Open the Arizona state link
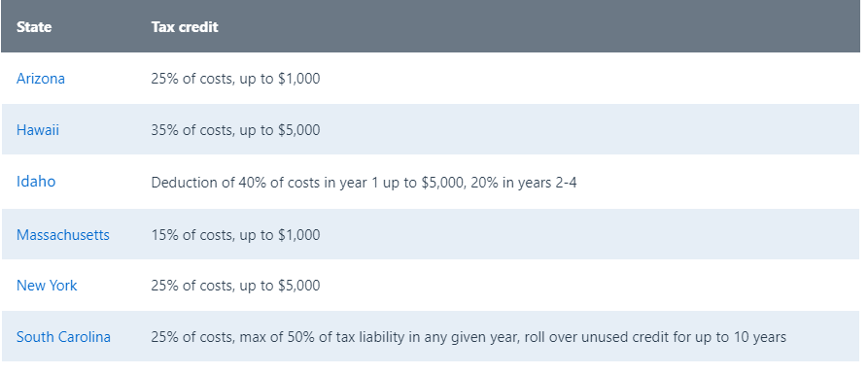Image resolution: width=868 pixels, height=374 pixels. point(41,79)
